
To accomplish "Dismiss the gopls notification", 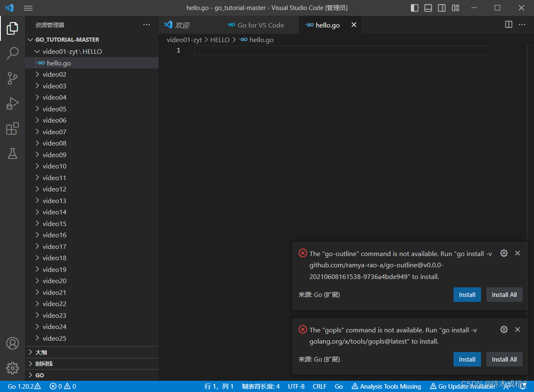I will click(x=517, y=329).
